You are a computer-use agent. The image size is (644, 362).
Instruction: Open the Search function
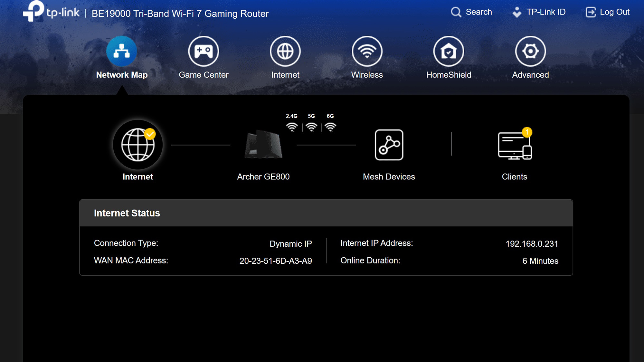click(x=471, y=12)
